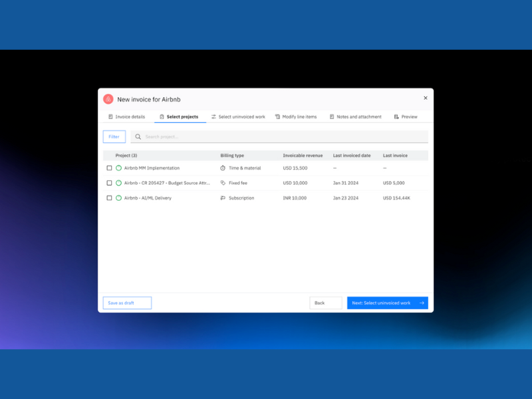Click the INR 10,000 revenue value

(x=295, y=198)
